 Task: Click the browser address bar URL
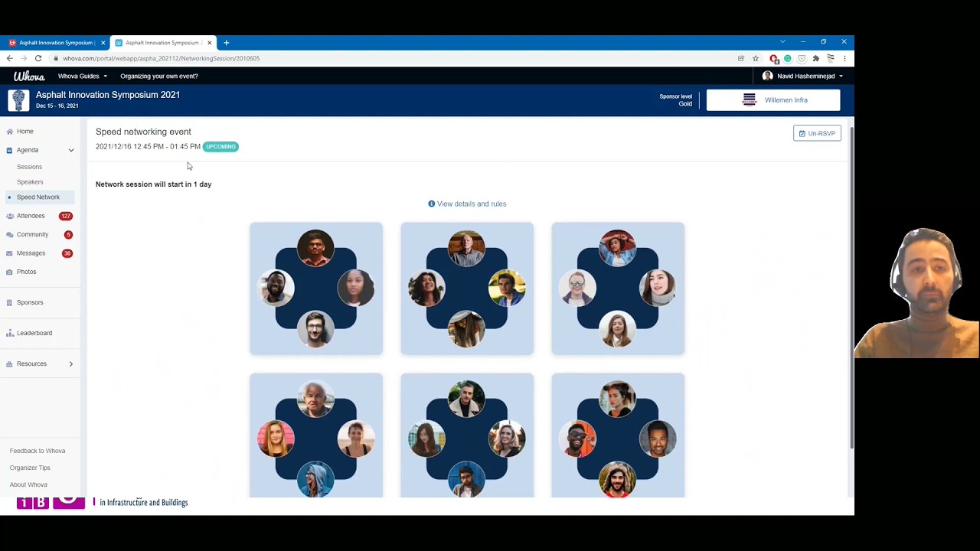point(161,58)
